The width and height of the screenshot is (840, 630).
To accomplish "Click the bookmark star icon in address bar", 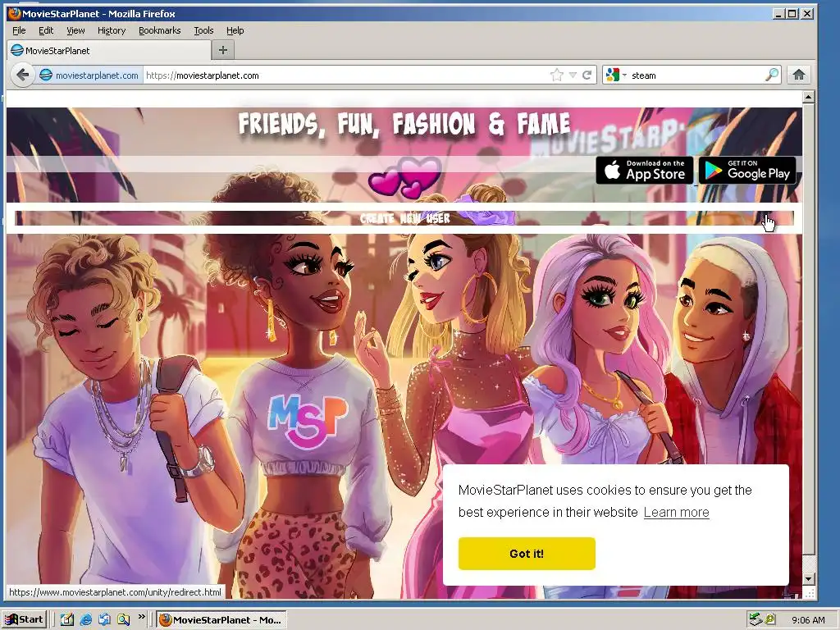I will coord(557,75).
